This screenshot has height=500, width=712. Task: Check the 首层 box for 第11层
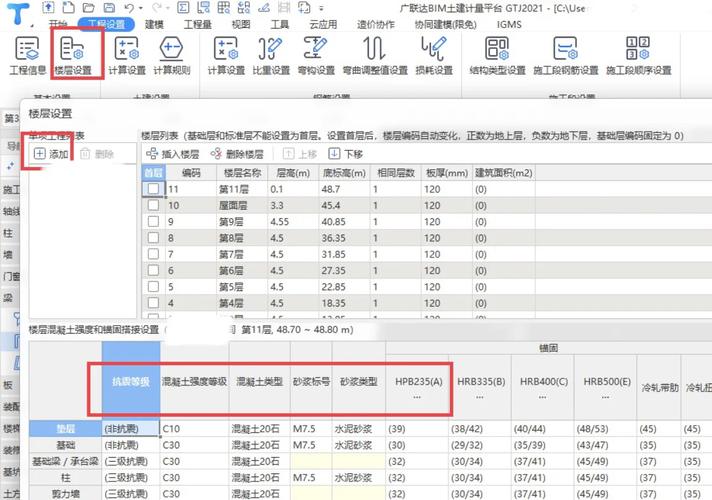click(x=153, y=189)
